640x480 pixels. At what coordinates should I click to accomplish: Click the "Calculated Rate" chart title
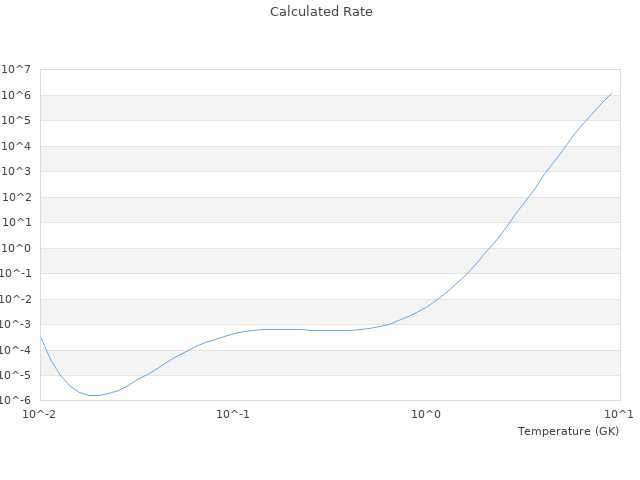pyautogui.click(x=321, y=11)
